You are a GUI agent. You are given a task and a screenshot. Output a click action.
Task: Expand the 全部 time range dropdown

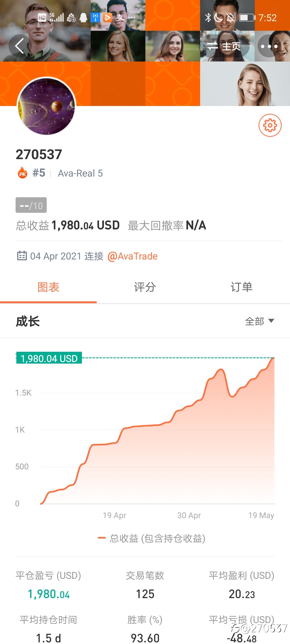pos(260,321)
